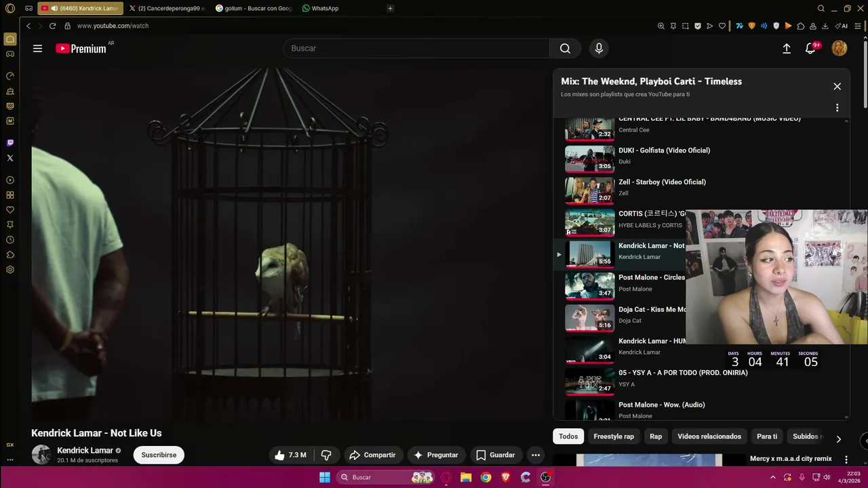Open a new browser tab
868x488 pixels.
coord(390,8)
